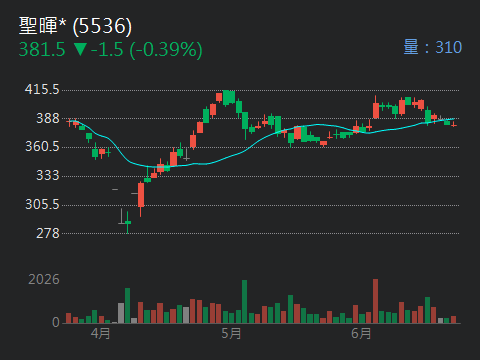This screenshot has height=360, width=480.
Task: Click the 6月 date axis label
Action: (361, 333)
